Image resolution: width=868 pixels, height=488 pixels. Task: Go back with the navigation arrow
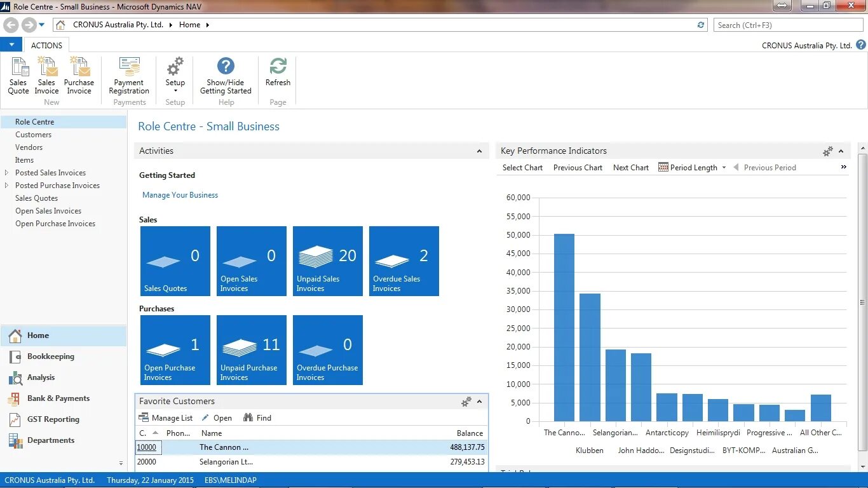[11, 25]
